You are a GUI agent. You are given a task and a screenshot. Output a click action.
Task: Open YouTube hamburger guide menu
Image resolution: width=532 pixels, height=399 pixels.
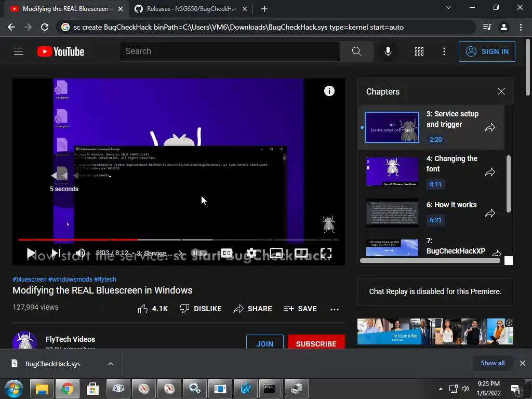tap(19, 51)
